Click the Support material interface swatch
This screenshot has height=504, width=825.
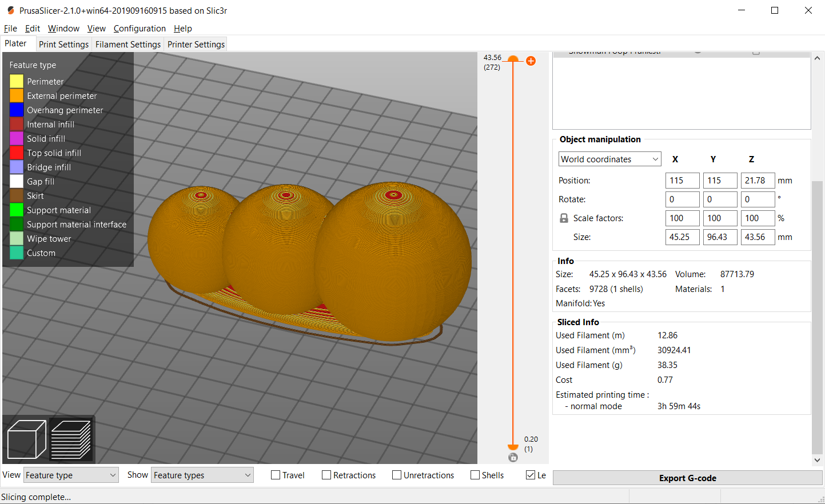(17, 224)
